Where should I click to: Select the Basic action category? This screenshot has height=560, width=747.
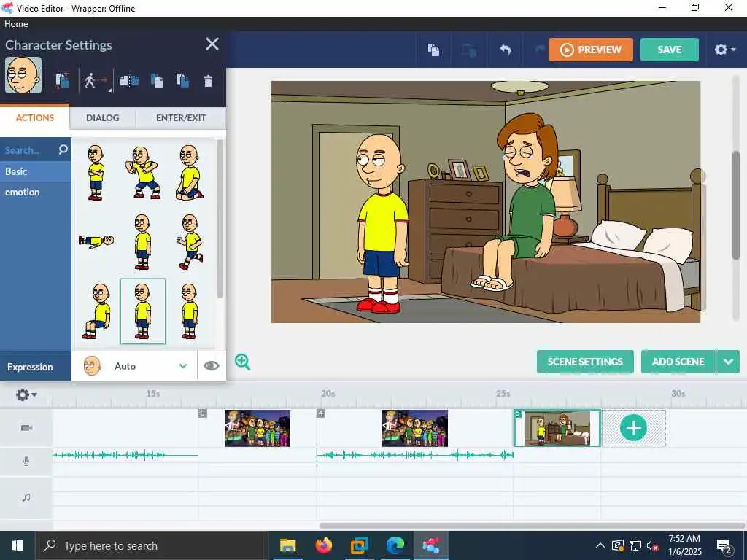tap(36, 171)
